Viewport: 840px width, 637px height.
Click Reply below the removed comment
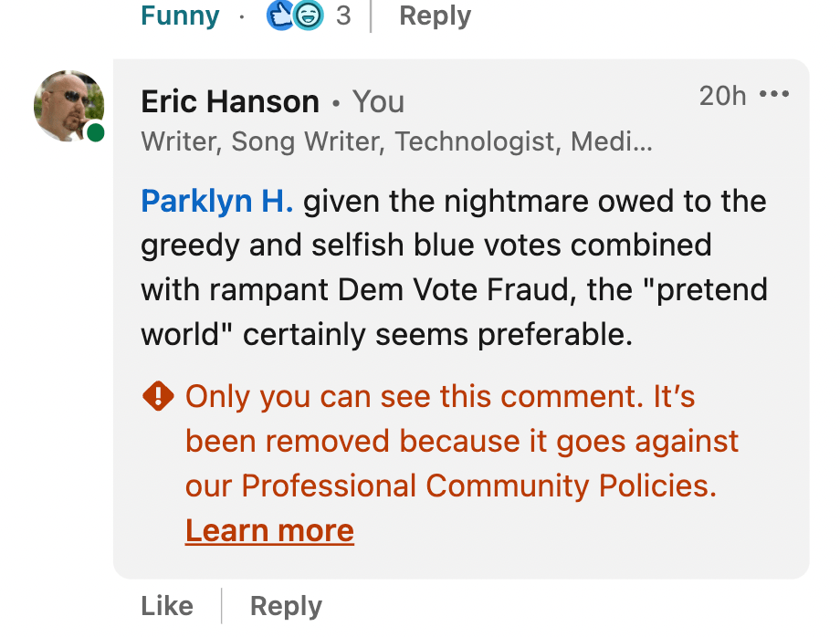286,607
